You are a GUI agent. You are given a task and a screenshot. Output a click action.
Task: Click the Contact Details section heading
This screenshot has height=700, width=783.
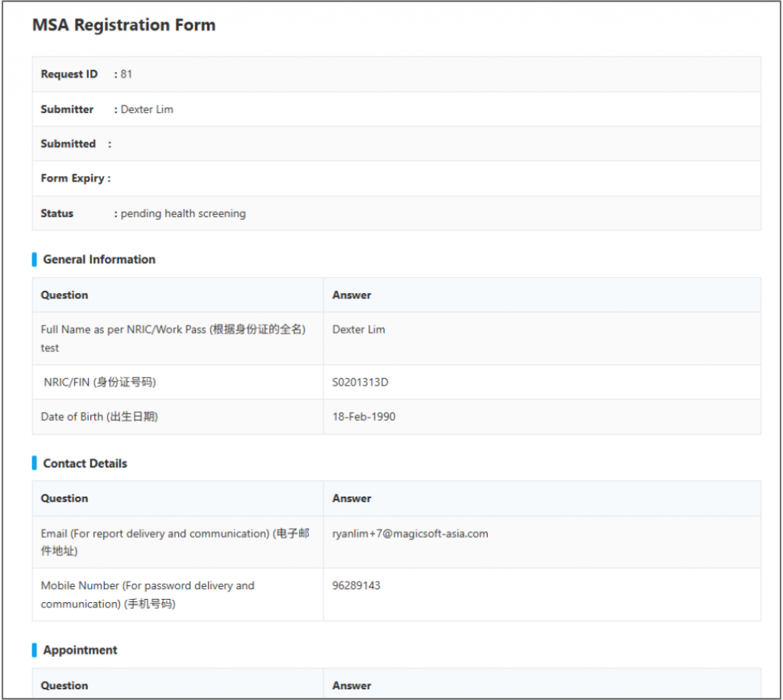(85, 464)
